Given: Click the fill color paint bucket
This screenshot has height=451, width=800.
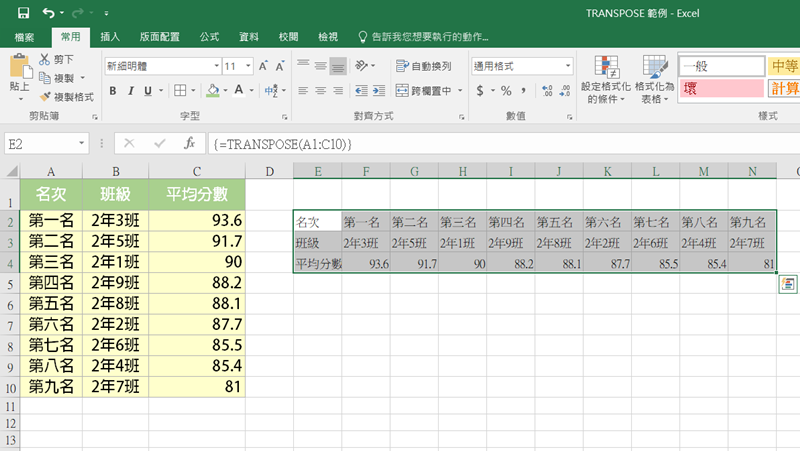Looking at the screenshot, I should pyautogui.click(x=212, y=91).
